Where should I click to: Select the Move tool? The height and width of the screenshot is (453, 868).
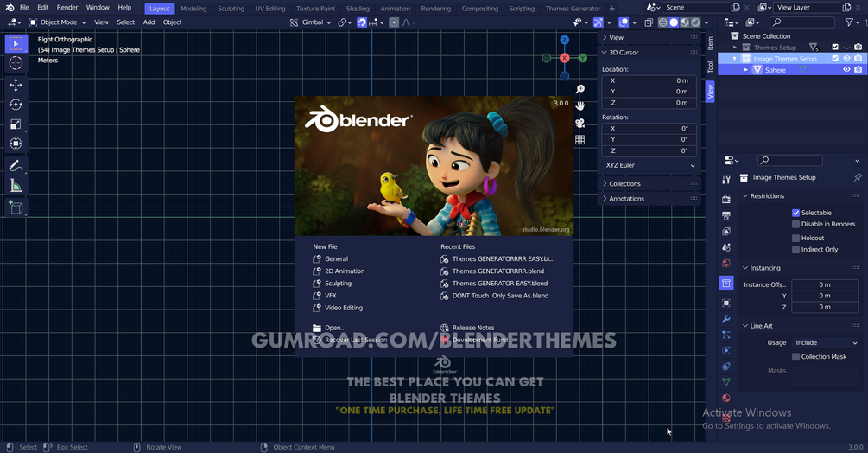tap(16, 85)
